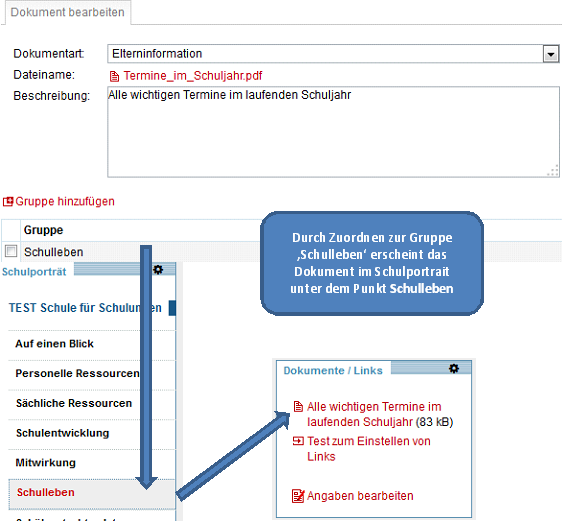The width and height of the screenshot is (580, 521).
Task: Click the Angaben bearbeiten link
Action: (x=360, y=496)
